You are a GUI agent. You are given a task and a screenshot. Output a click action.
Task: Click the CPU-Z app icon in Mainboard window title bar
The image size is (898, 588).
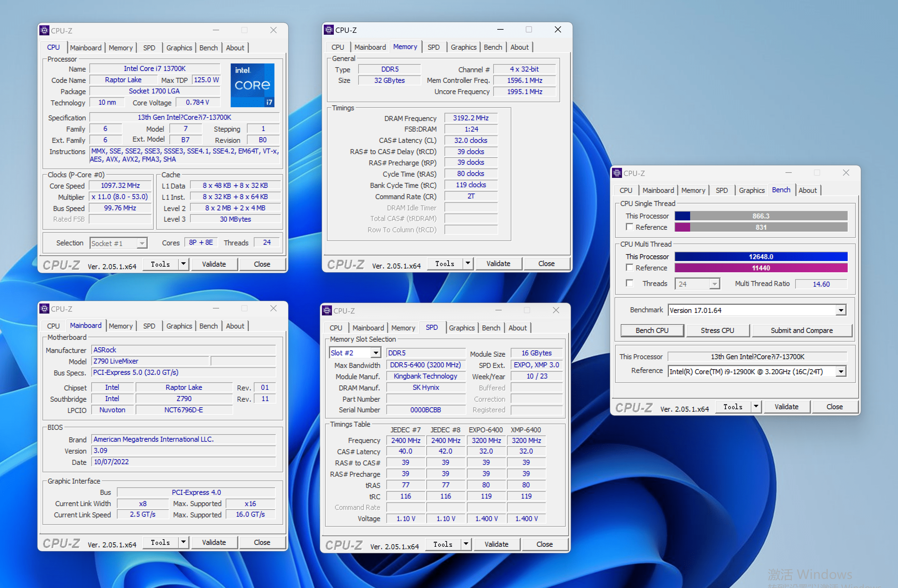point(44,309)
